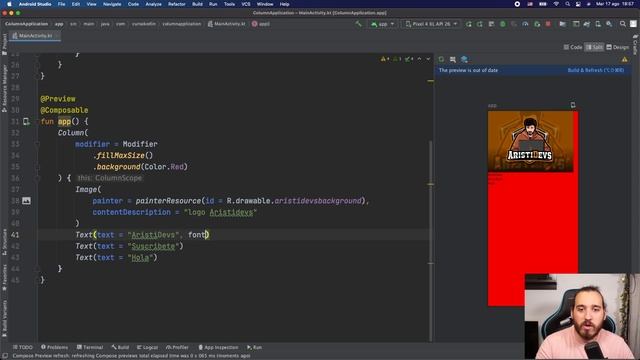640x360 pixels.
Task: Collapse the code fold at line 44
Action: click(37, 269)
